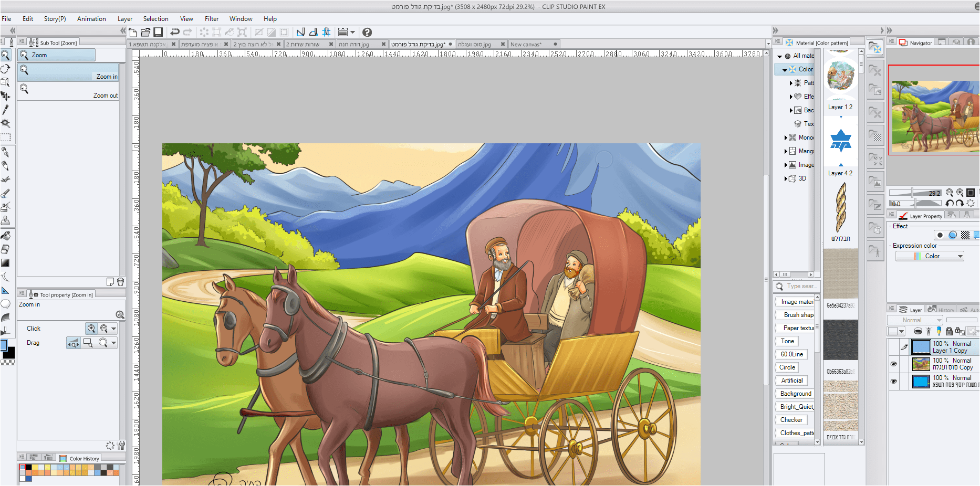The image size is (980, 486).
Task: Choose the Zoom out sub tool
Action: tap(68, 91)
